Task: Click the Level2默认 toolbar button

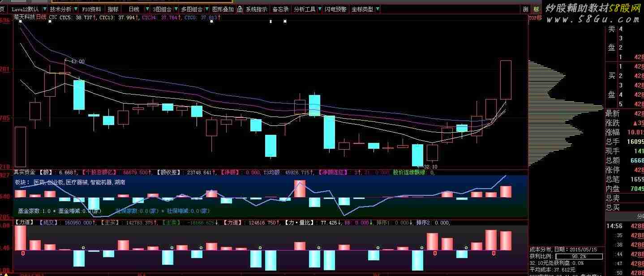Action: pos(25,9)
